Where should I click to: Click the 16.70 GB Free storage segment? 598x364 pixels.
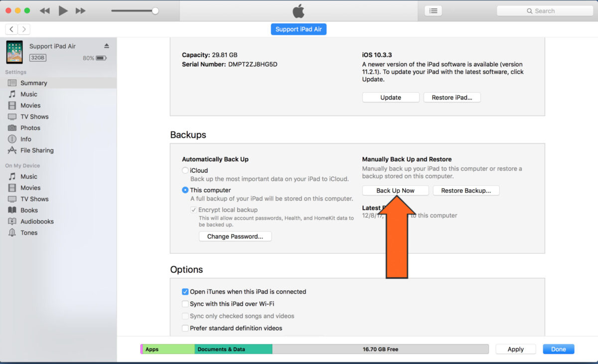point(380,349)
